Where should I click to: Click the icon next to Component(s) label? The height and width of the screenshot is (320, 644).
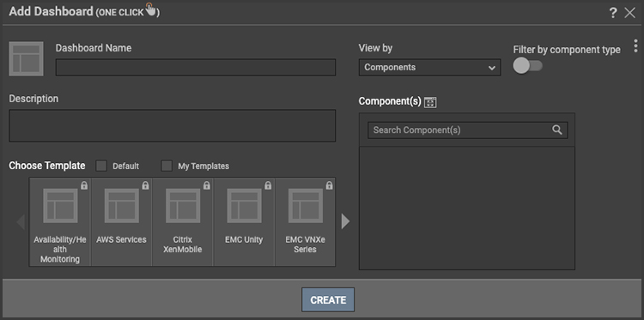pyautogui.click(x=430, y=102)
